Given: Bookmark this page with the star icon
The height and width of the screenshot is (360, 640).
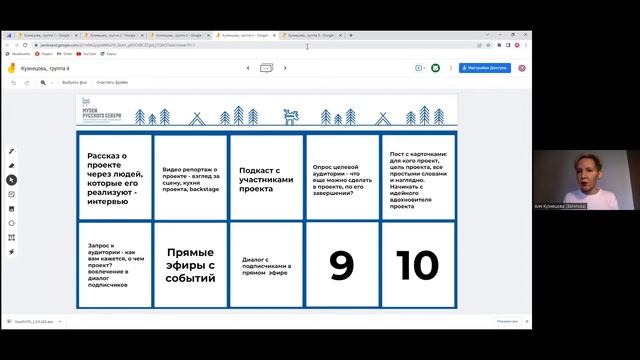Looking at the screenshot, I should pyautogui.click(x=488, y=45).
